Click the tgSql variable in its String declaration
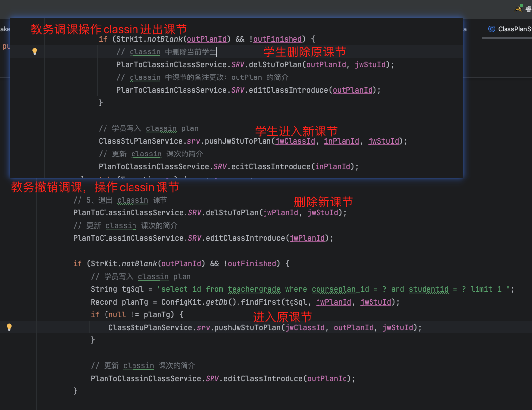Screen dimensions: 532x410 tap(133, 289)
